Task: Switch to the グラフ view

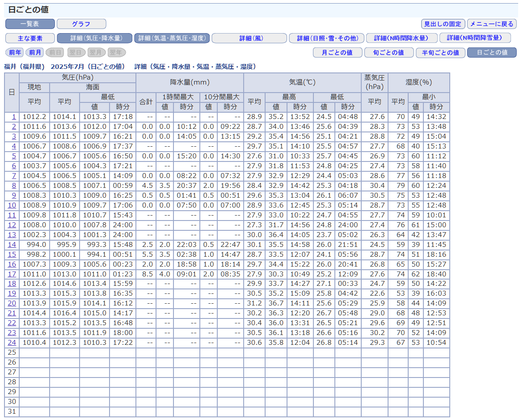Action: [x=81, y=24]
